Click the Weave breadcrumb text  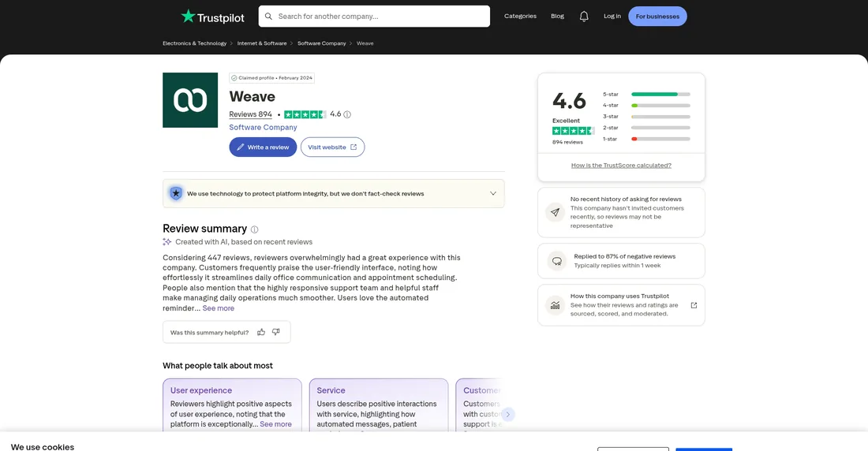(365, 43)
